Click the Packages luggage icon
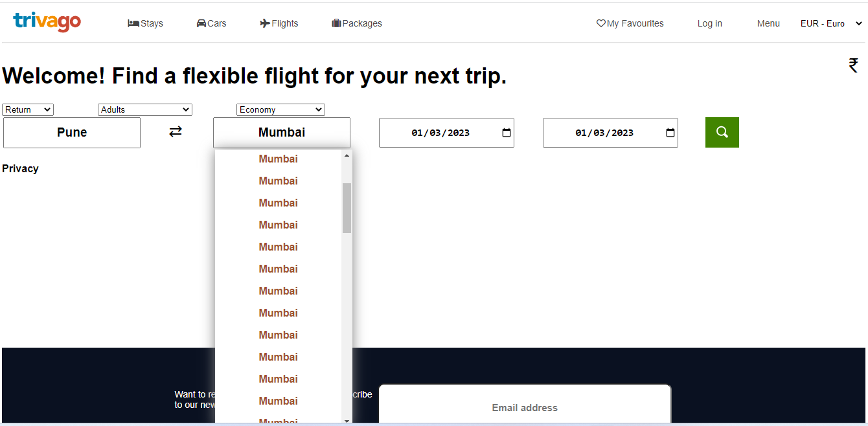868x426 pixels. 336,23
